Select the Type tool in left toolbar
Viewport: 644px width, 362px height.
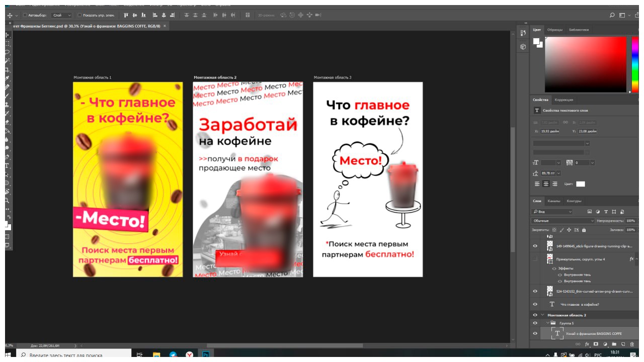tap(7, 166)
